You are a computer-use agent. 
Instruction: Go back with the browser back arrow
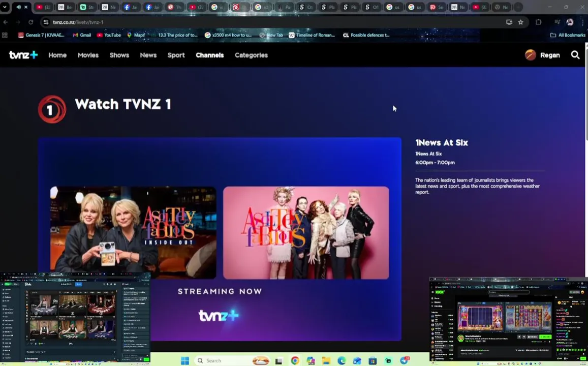6,22
